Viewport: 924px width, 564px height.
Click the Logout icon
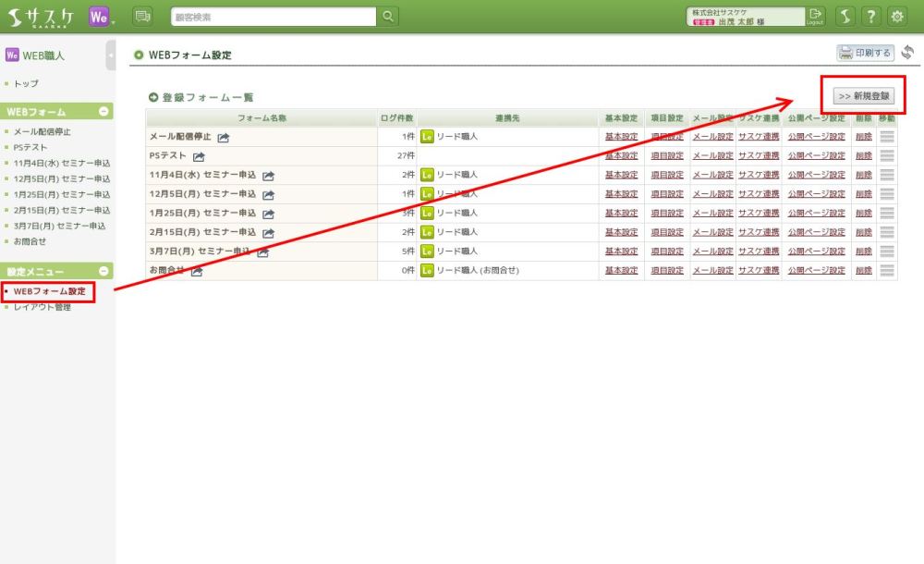coord(815,16)
